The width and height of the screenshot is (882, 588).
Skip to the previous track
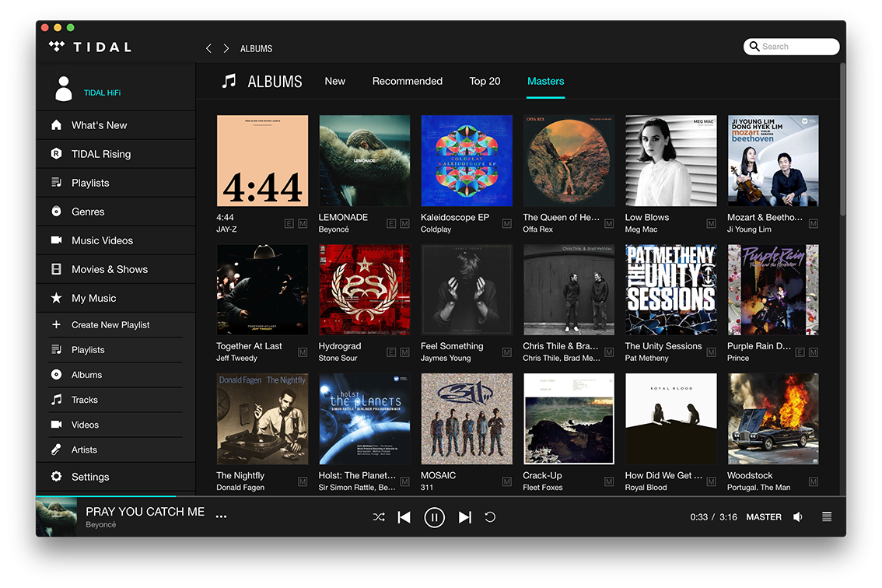click(404, 517)
